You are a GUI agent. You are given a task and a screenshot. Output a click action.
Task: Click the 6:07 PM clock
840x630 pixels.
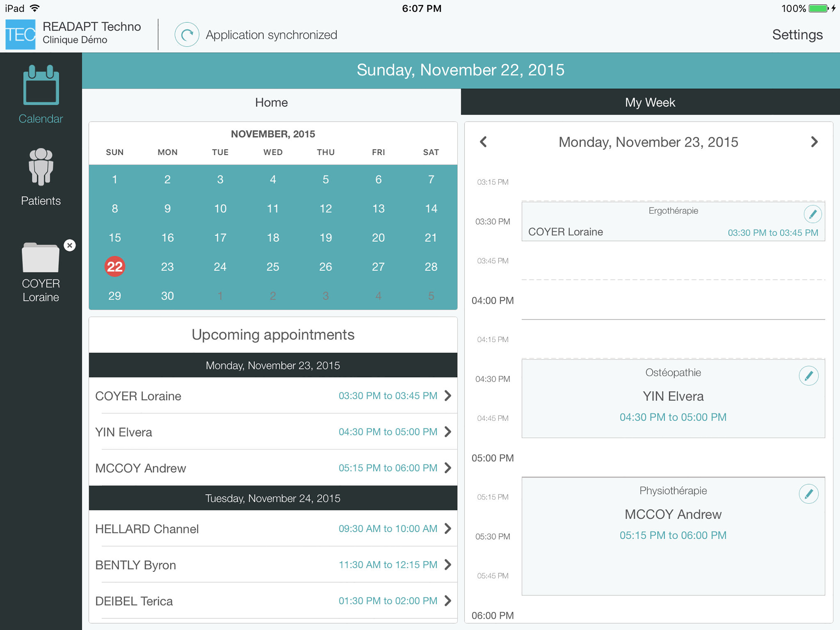point(422,8)
